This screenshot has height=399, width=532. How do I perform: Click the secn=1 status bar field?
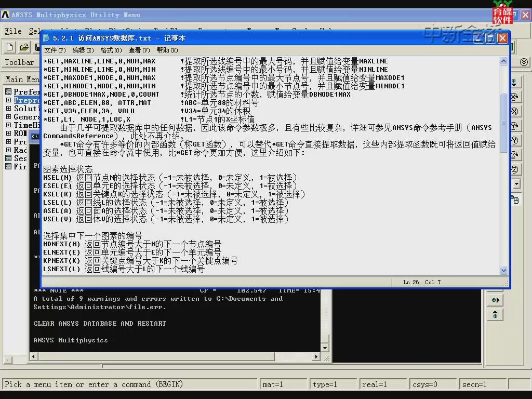[x=483, y=384]
